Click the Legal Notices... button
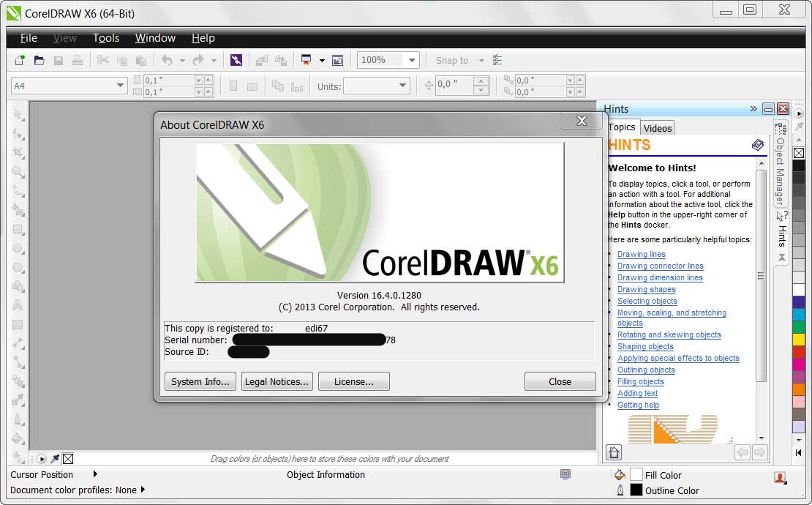 point(277,381)
